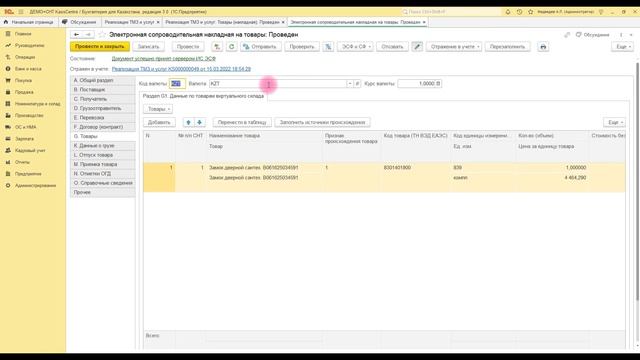This screenshot has height=360, width=640.
Task: Close the Электронная сопроводительная накладная tab
Action: coord(424,22)
